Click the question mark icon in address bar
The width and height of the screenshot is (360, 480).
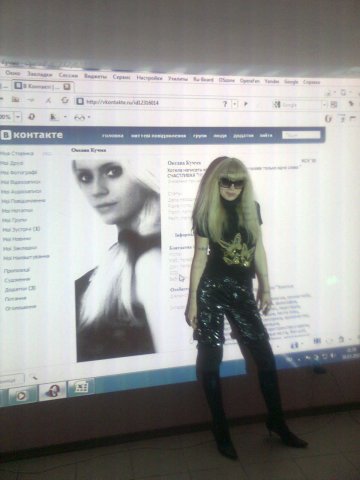[225, 104]
